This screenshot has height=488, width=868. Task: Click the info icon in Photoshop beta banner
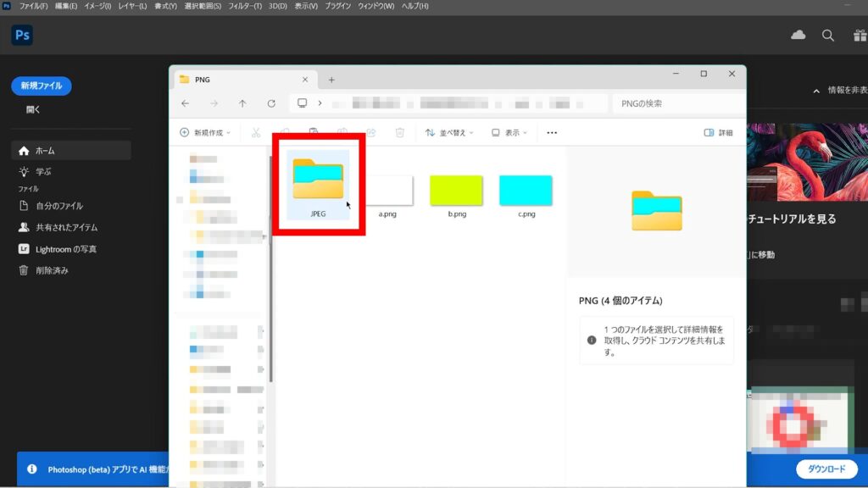tap(32, 469)
